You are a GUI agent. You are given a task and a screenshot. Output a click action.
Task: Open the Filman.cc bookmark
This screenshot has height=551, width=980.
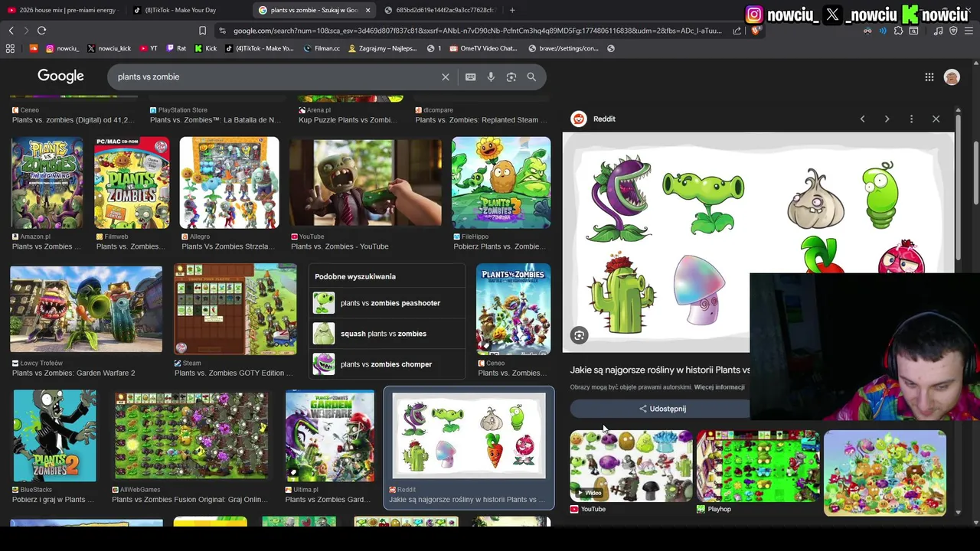pos(322,48)
